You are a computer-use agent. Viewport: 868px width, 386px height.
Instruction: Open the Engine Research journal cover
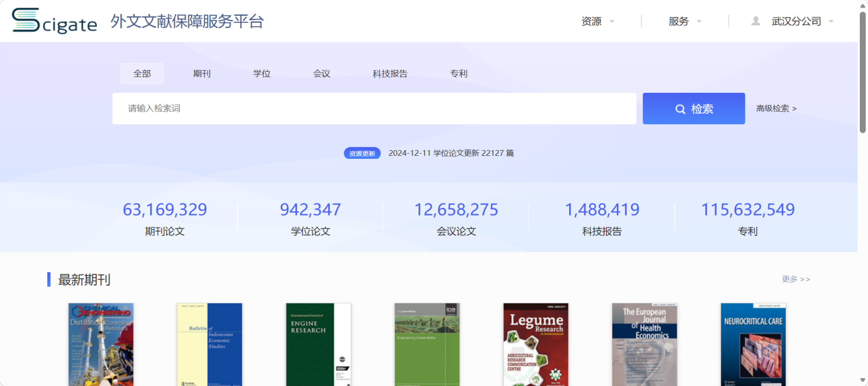click(319, 345)
